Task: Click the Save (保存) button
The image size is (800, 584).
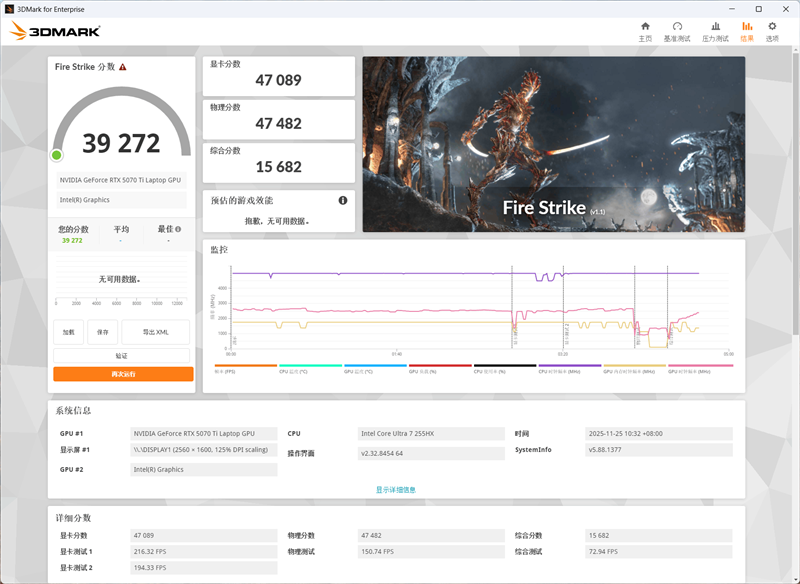Action: (x=102, y=332)
